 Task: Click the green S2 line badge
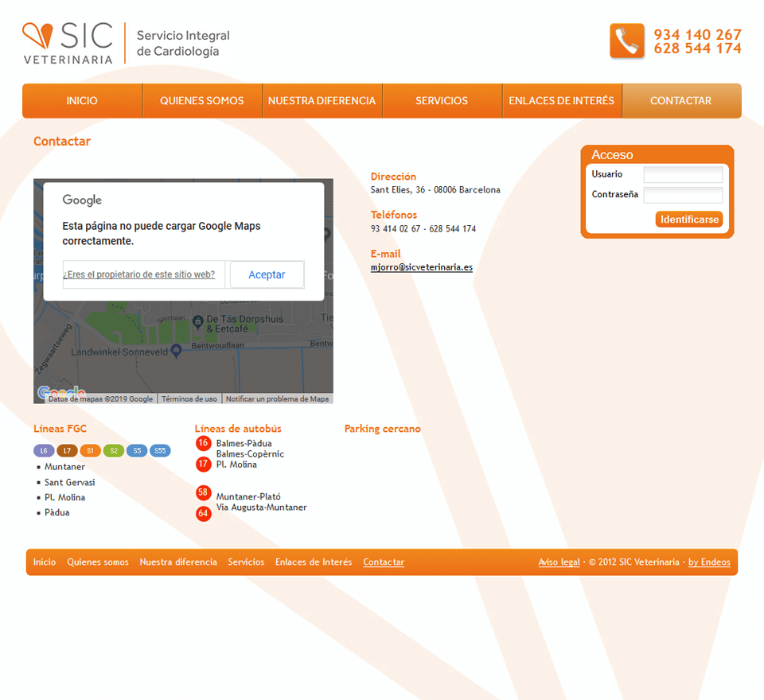coord(114,451)
